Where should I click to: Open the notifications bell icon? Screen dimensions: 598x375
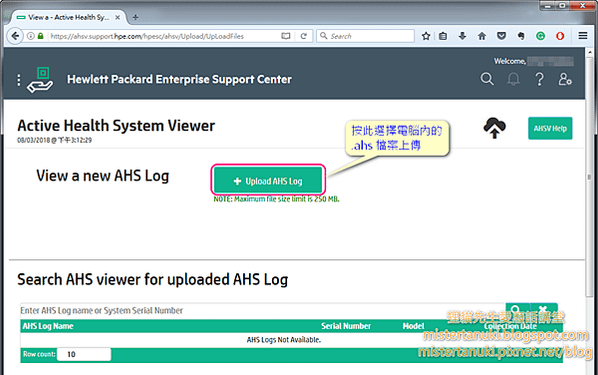[513, 79]
